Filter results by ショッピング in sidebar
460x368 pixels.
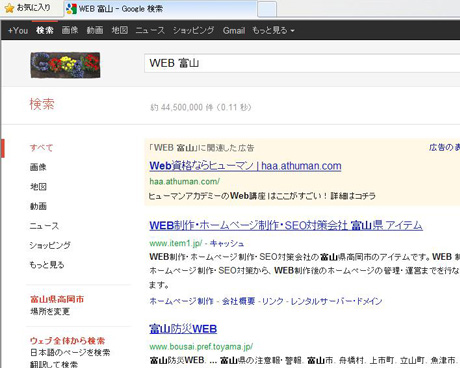[x=50, y=245]
